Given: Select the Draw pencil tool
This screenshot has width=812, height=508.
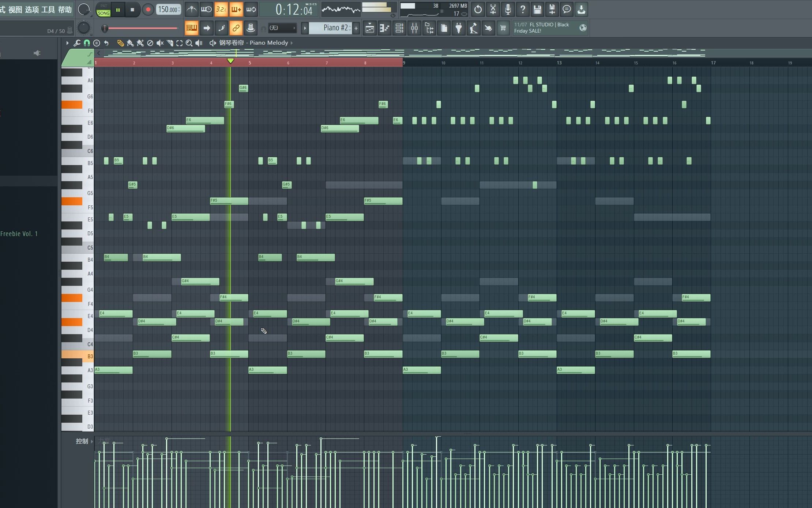Looking at the screenshot, I should pyautogui.click(x=120, y=43).
